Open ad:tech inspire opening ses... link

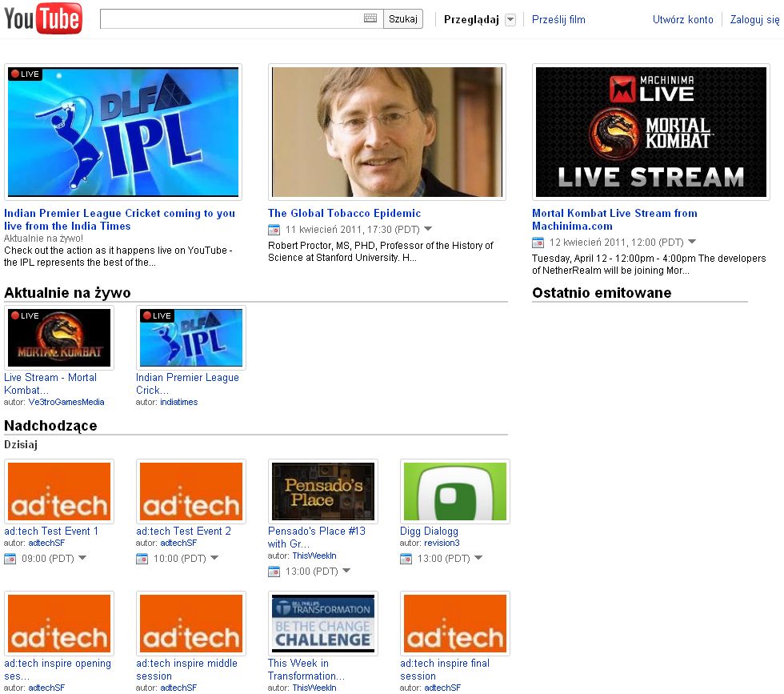(x=58, y=669)
